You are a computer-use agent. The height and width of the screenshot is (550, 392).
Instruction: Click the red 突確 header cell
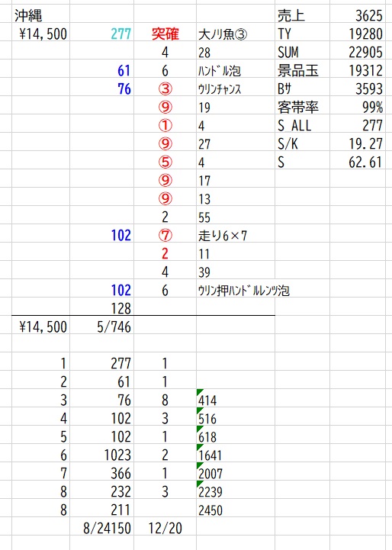coord(165,34)
